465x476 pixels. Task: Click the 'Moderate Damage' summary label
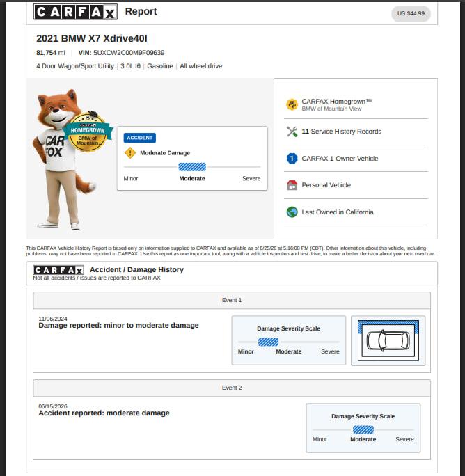tap(165, 153)
